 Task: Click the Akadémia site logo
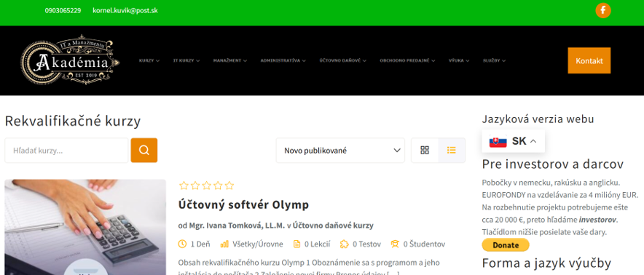tap(70, 60)
